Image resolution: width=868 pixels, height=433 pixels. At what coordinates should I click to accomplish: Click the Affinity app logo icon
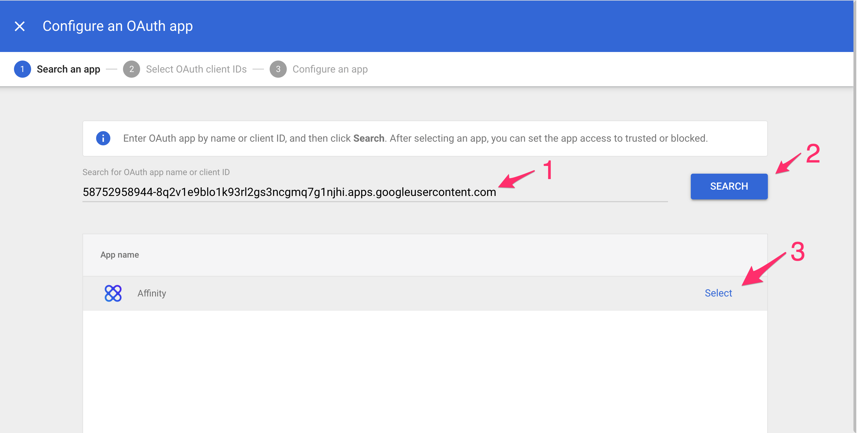113,293
